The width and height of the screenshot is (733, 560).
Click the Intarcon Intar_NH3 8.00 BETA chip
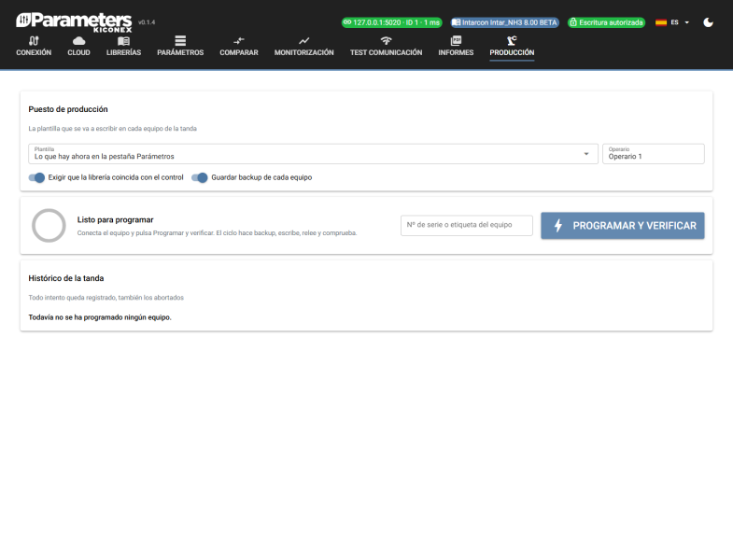(505, 22)
